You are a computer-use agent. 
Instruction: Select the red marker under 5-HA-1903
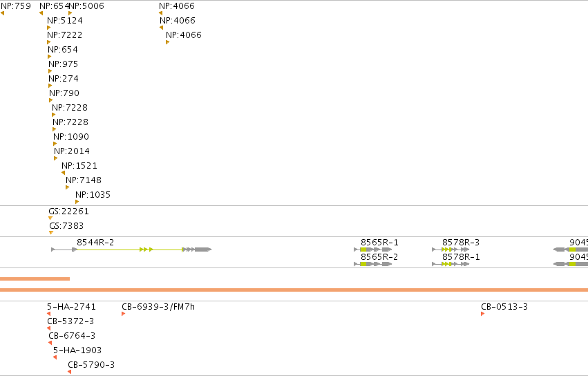55,357
